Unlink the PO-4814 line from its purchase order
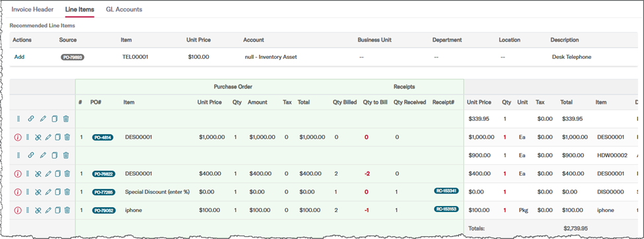Image resolution: width=644 pixels, height=239 pixels. coord(38,137)
